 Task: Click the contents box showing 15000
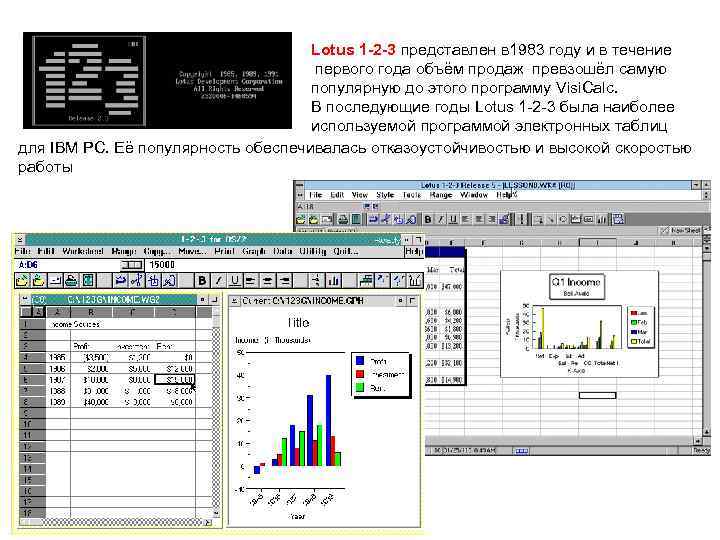(x=284, y=265)
